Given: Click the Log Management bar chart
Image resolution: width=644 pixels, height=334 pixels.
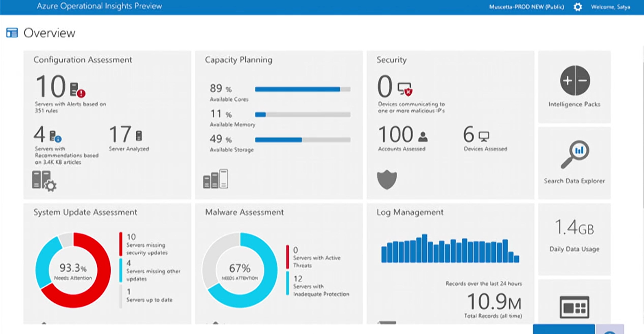Looking at the screenshot, I should [450, 248].
